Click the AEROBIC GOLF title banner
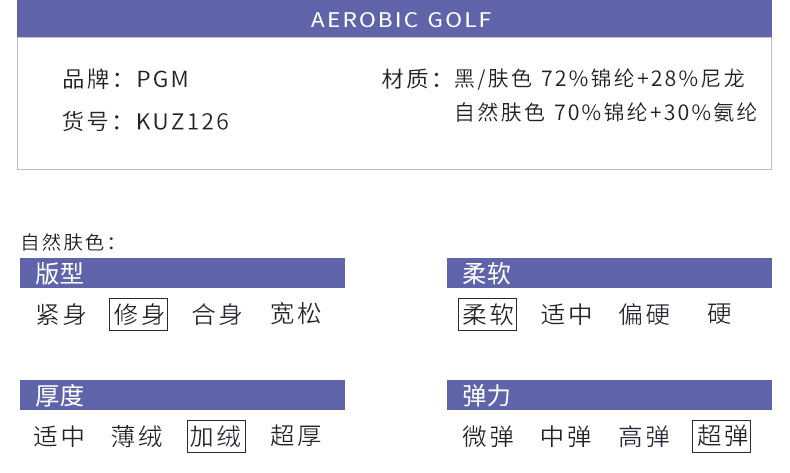 [394, 19]
